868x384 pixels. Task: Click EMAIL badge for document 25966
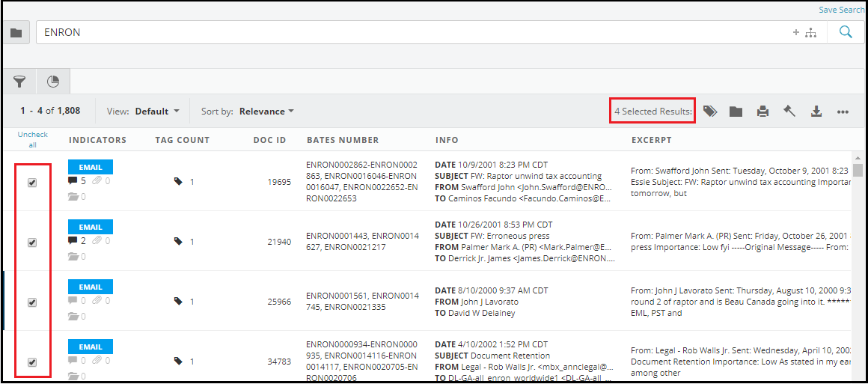point(91,287)
